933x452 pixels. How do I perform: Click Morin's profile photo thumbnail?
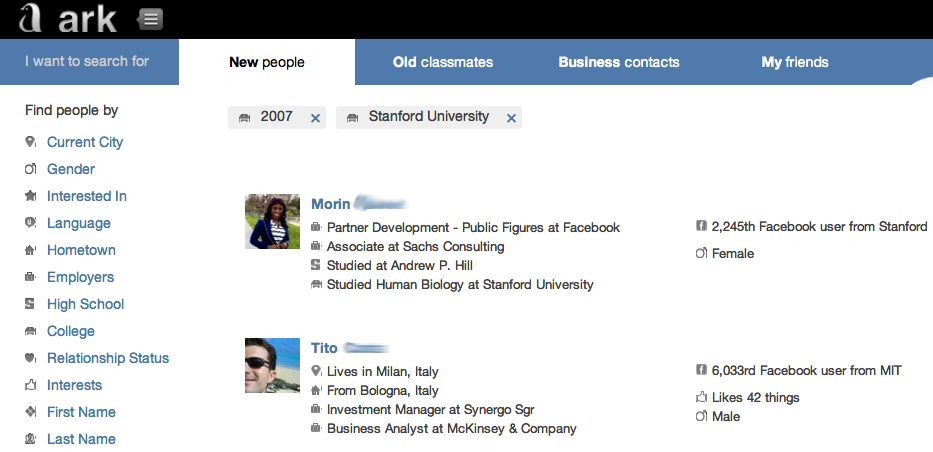272,221
